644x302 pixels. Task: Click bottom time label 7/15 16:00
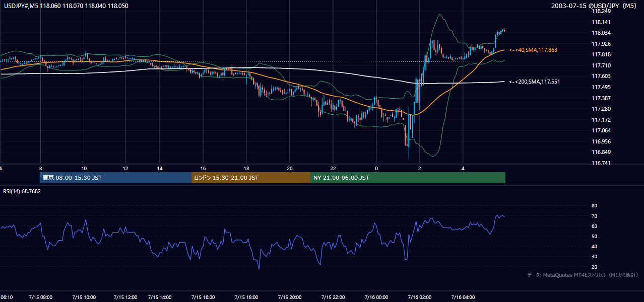pos(204,297)
